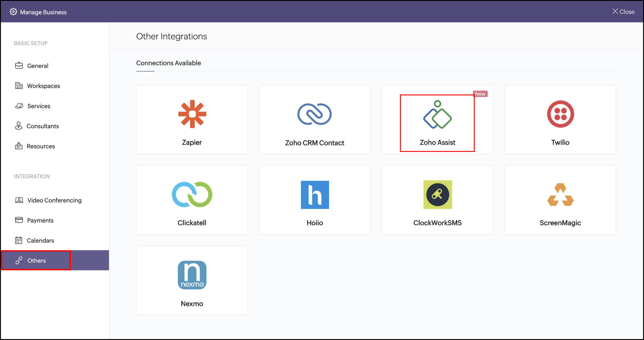Viewport: 644px width, 340px height.
Task: Open Calendars integration settings
Action: [x=40, y=240]
